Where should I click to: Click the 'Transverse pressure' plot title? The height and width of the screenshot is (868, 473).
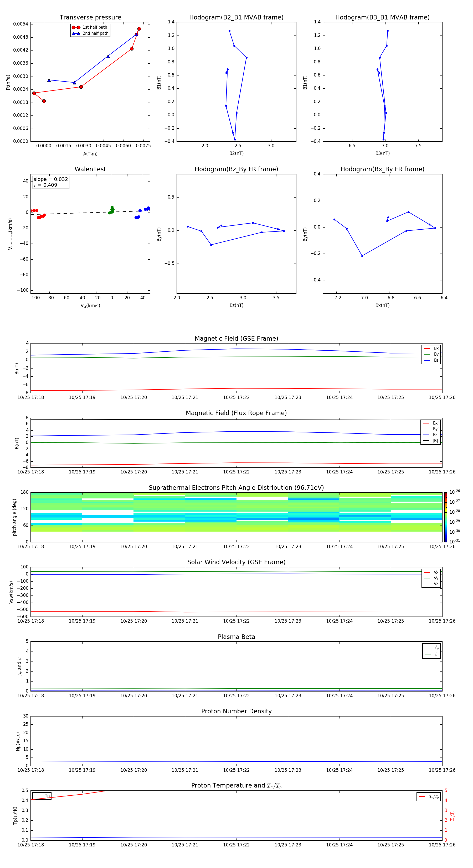(90, 17)
